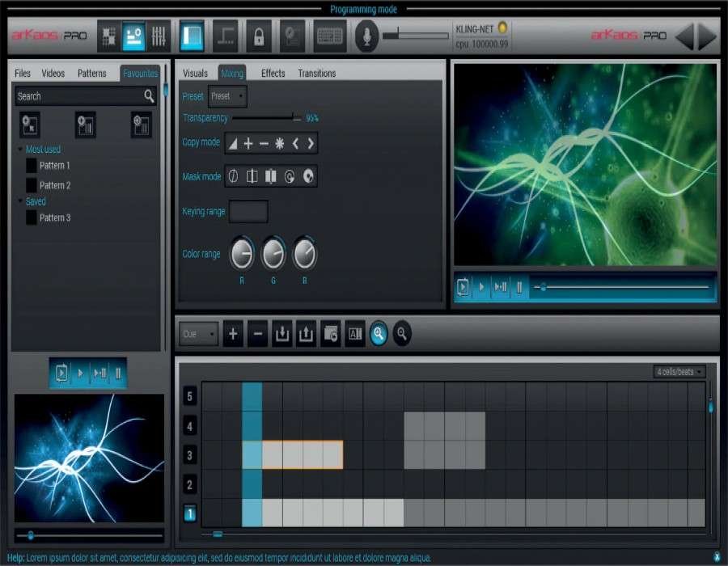Open the 4 cells/beats dropdown
This screenshot has width=728, height=566.
pyautogui.click(x=679, y=372)
